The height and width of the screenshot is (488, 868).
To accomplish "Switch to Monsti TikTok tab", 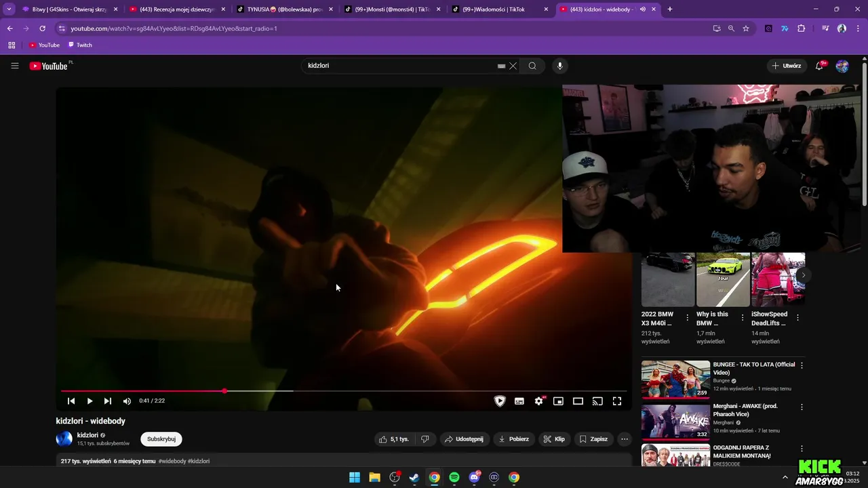I will point(392,9).
